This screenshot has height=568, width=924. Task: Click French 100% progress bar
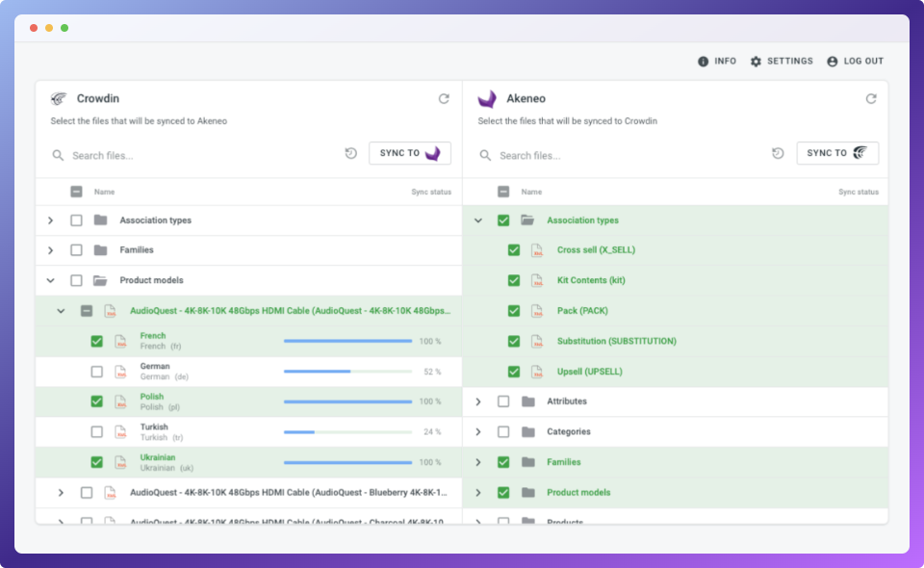point(347,341)
